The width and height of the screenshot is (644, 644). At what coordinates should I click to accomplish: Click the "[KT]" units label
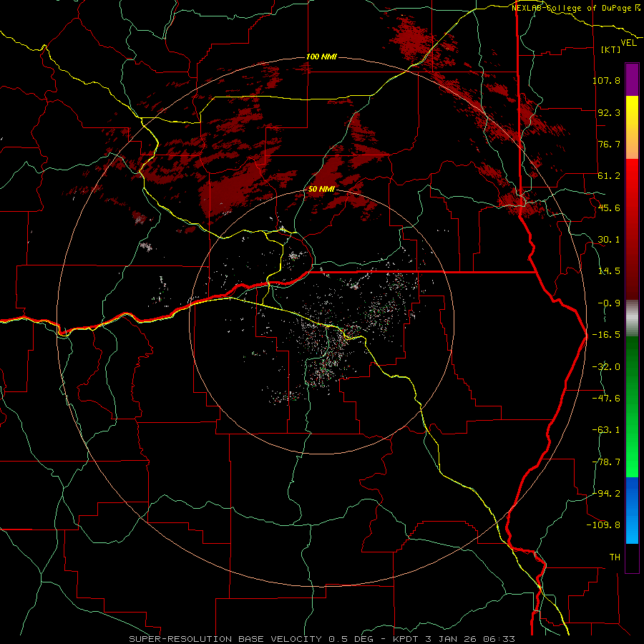tap(611, 49)
